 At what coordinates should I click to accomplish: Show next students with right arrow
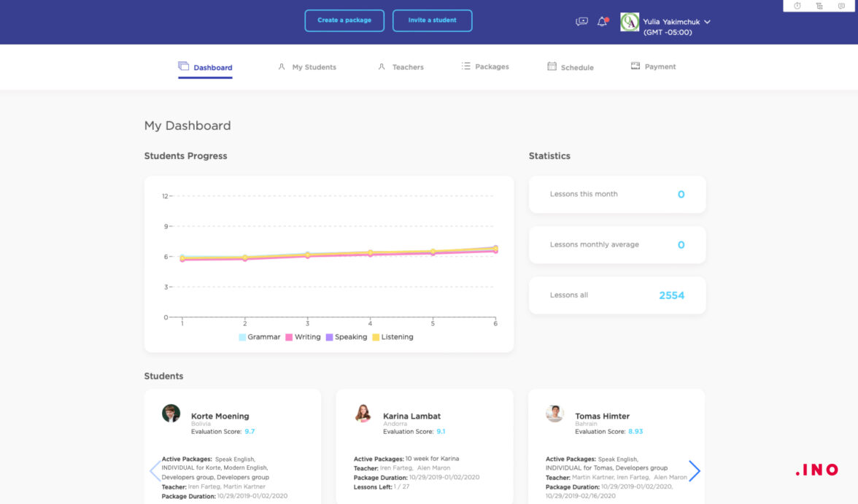(x=695, y=471)
